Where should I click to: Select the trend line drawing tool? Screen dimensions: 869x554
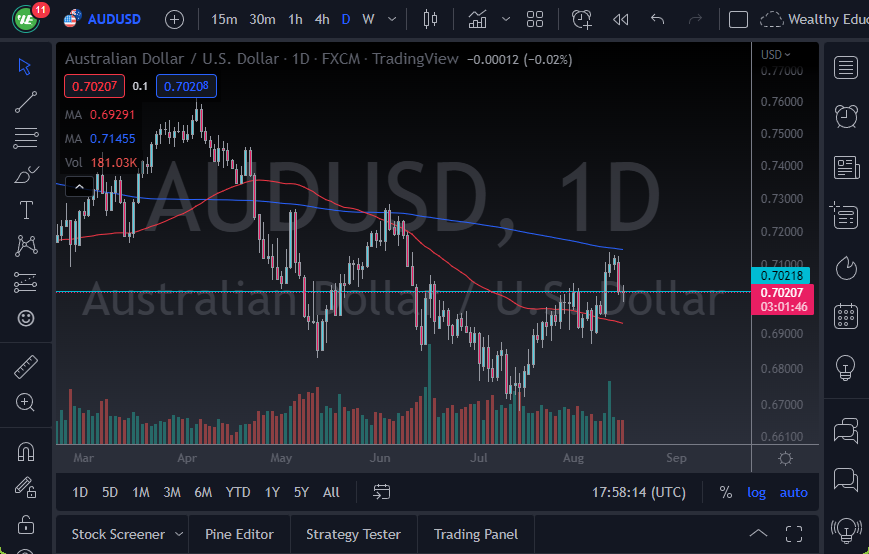(26, 101)
